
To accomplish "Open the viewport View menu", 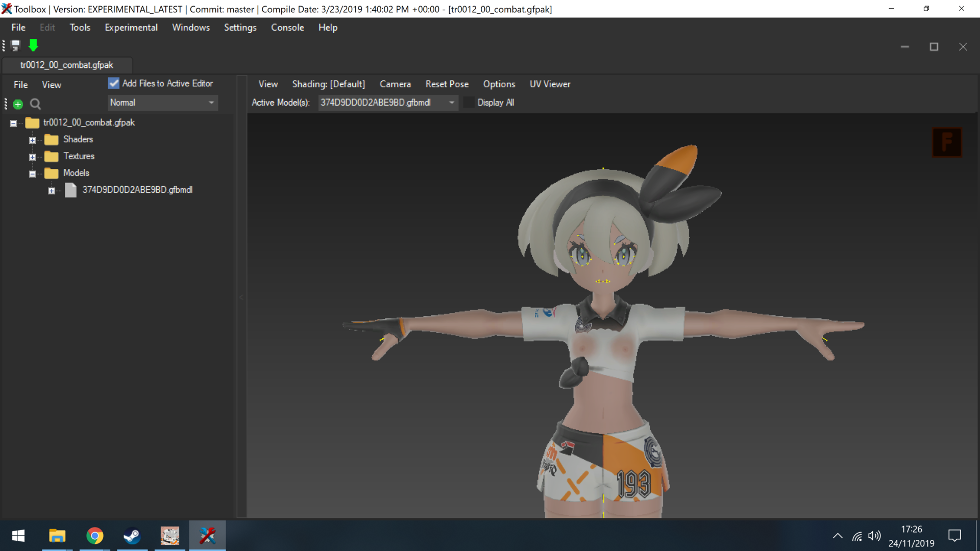I will 268,84.
